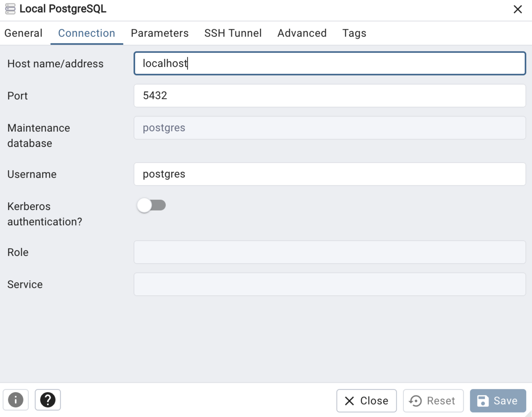Click the Maintenance database field
Viewport: 532px width, 417px height.
[x=330, y=128]
